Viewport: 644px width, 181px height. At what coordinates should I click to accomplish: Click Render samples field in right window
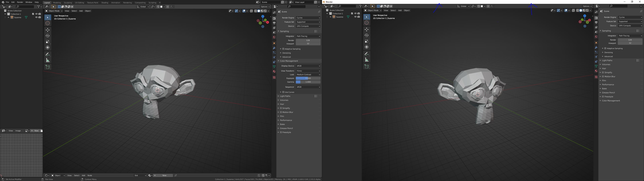pyautogui.click(x=630, y=40)
